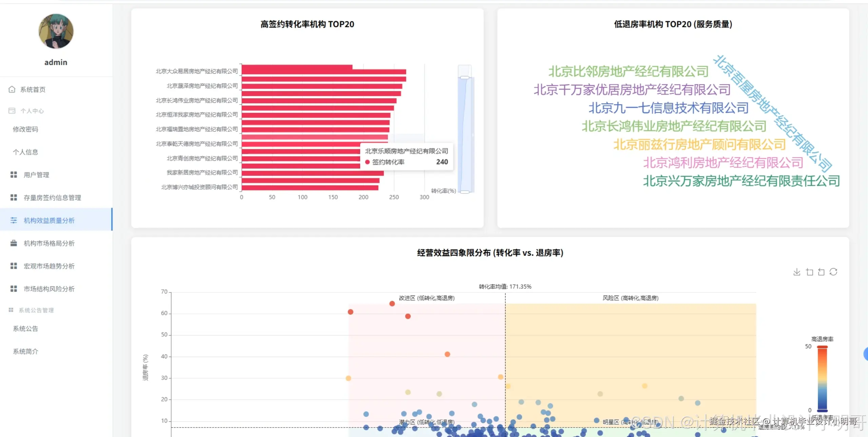Open 宏观市场趋势分析 menu item
The height and width of the screenshot is (437, 868).
[49, 266]
